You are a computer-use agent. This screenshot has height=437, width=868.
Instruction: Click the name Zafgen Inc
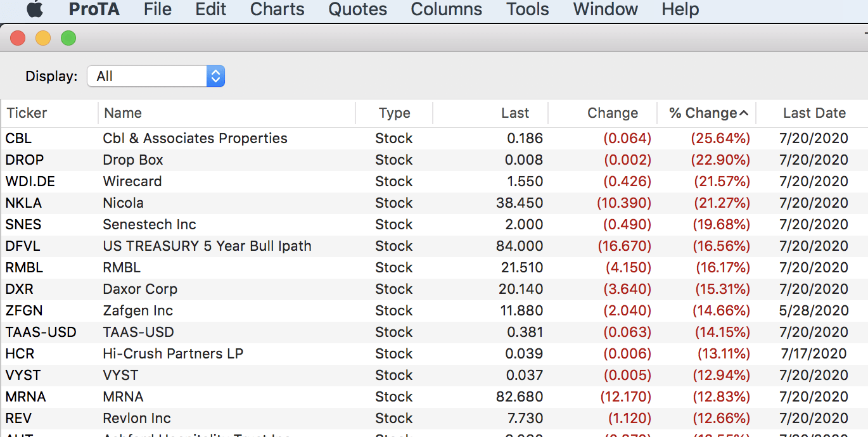tap(138, 310)
